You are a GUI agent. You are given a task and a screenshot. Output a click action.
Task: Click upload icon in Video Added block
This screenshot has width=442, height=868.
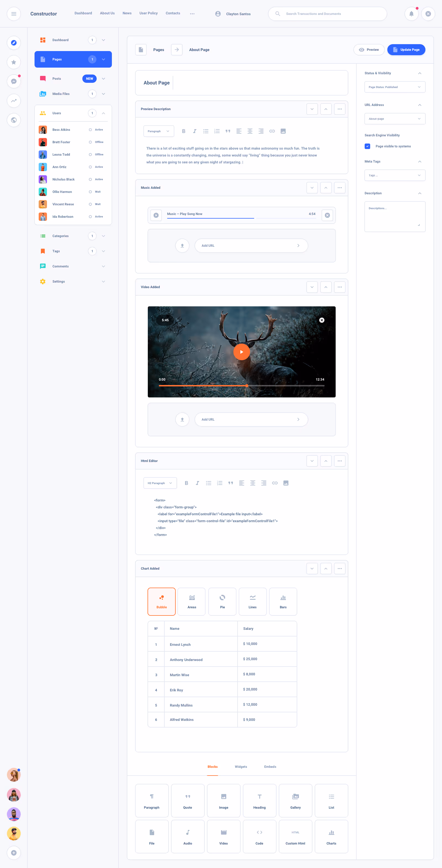(x=182, y=420)
